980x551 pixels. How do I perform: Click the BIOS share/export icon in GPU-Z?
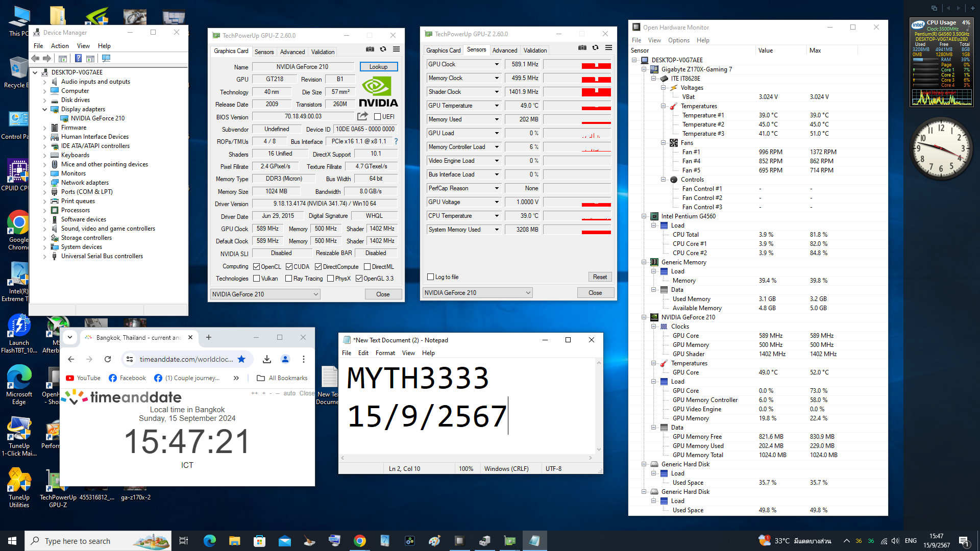click(362, 116)
